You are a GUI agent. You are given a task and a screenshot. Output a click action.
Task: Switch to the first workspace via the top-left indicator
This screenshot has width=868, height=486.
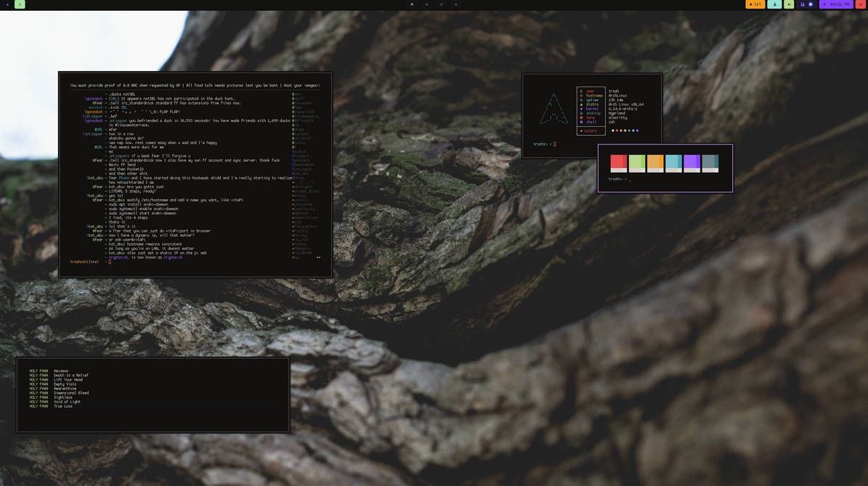tap(7, 4)
